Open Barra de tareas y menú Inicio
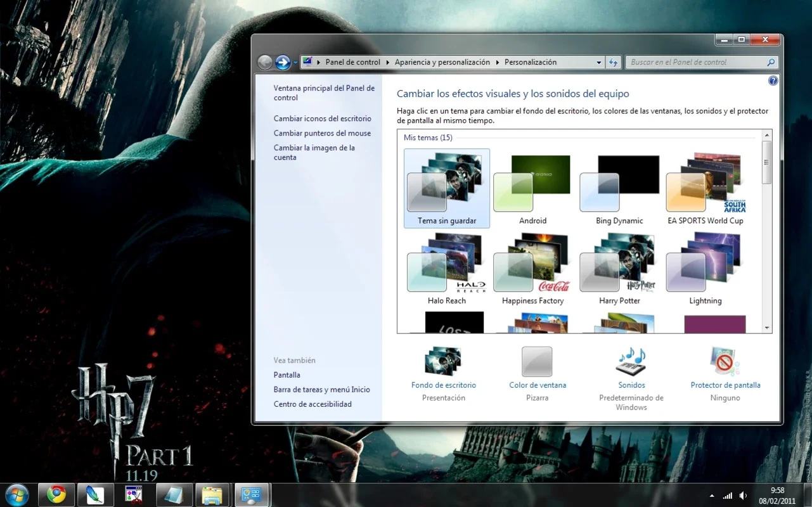 point(322,390)
